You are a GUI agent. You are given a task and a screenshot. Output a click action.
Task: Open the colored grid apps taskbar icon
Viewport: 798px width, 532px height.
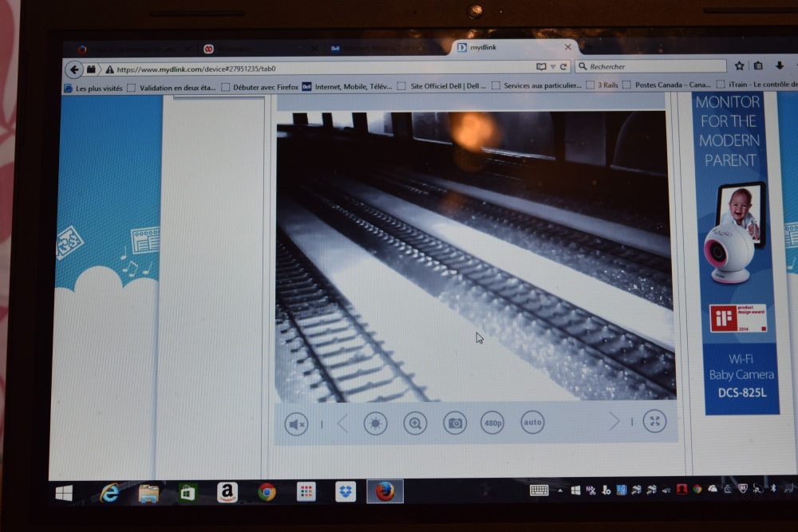click(x=306, y=491)
